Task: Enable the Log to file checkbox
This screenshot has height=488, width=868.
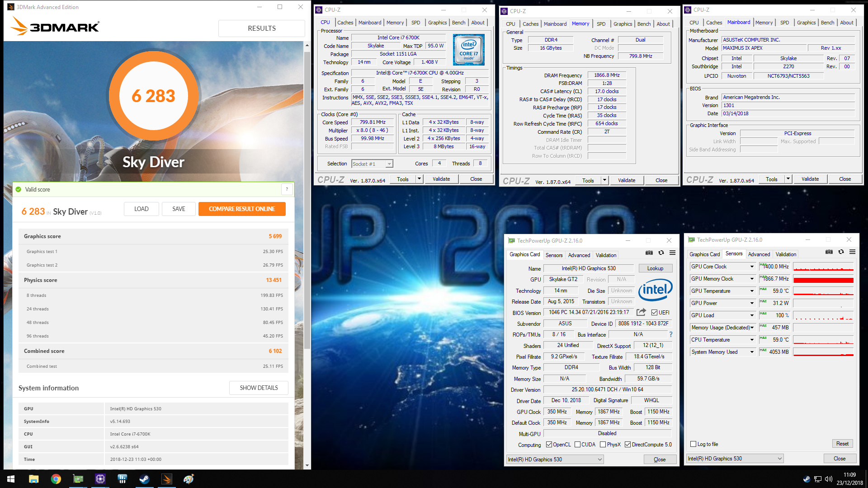Action: (x=693, y=444)
